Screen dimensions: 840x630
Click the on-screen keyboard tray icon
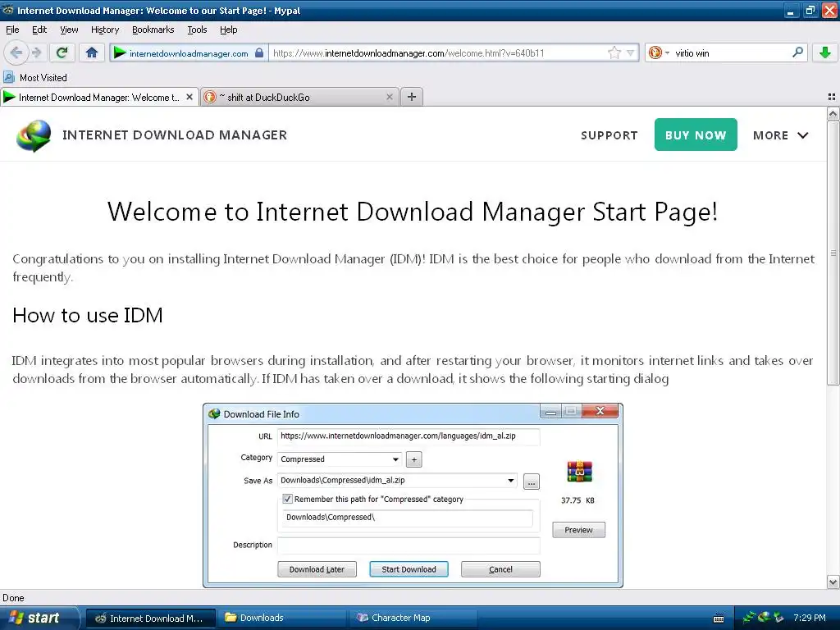coord(719,619)
